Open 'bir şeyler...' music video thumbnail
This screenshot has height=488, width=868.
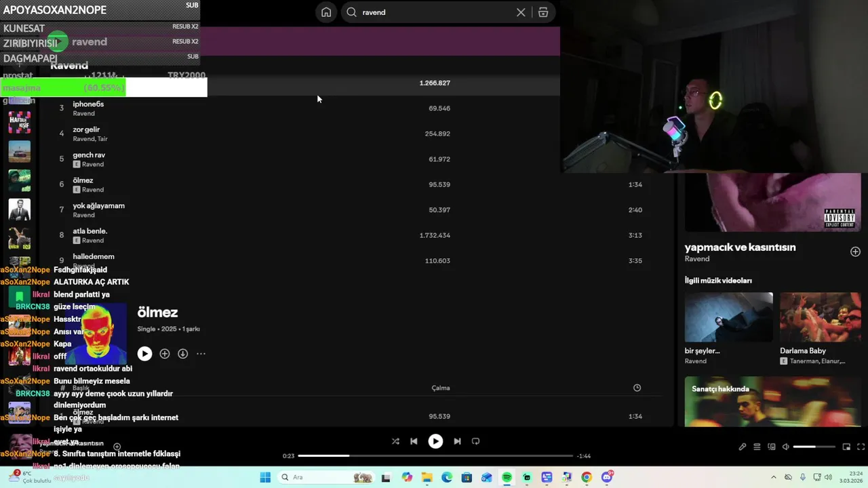coord(728,317)
